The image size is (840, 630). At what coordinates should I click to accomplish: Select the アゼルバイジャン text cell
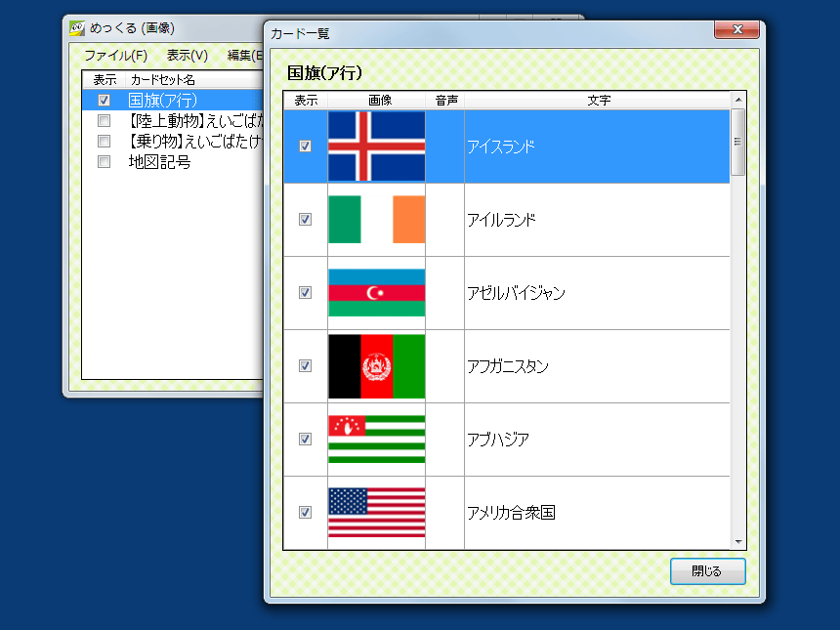tap(598, 293)
